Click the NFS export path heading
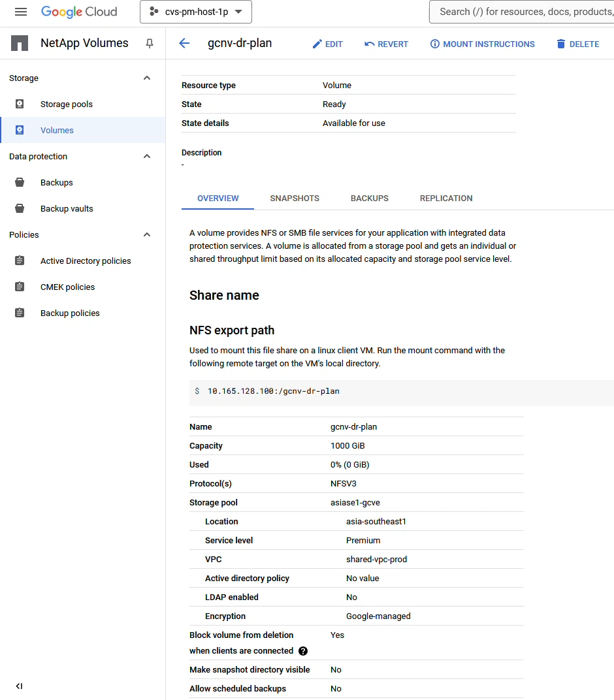614x700 pixels. (x=232, y=330)
